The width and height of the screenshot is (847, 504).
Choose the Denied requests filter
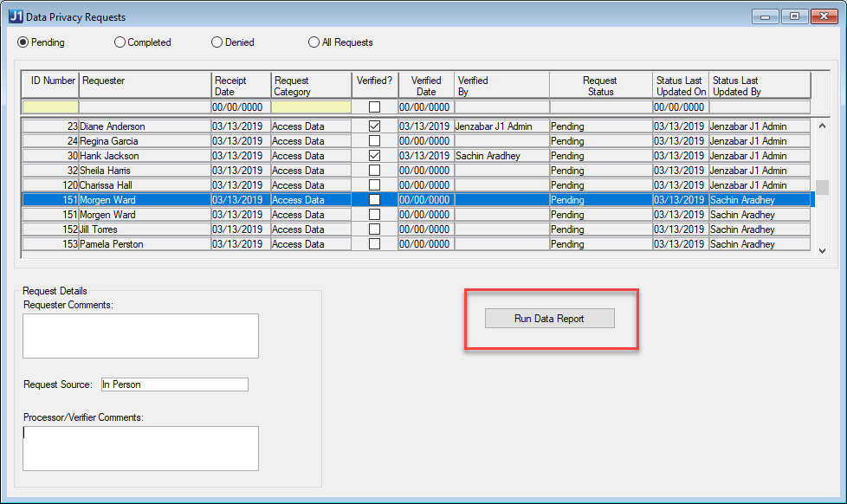217,42
